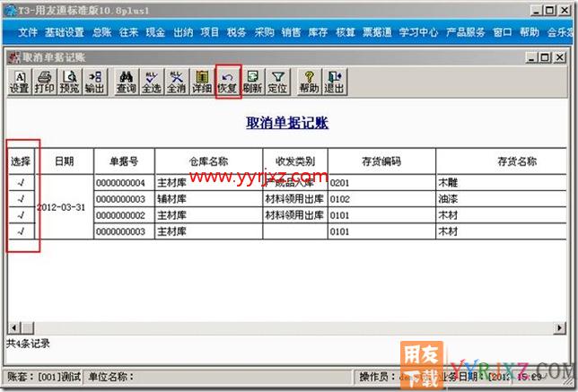Open the 产品服务 menu
Screen dimensions: 578x392
coord(466,32)
